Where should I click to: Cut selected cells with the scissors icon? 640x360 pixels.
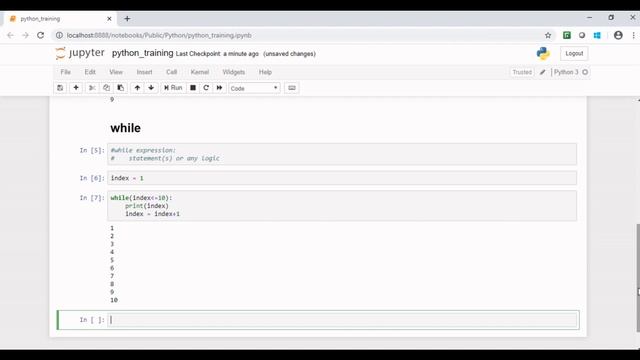[92, 88]
